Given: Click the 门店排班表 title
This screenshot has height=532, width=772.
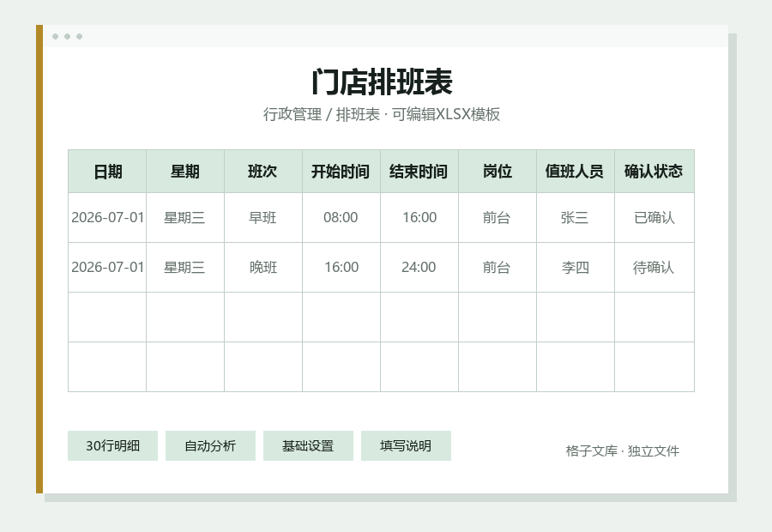Looking at the screenshot, I should [x=382, y=82].
